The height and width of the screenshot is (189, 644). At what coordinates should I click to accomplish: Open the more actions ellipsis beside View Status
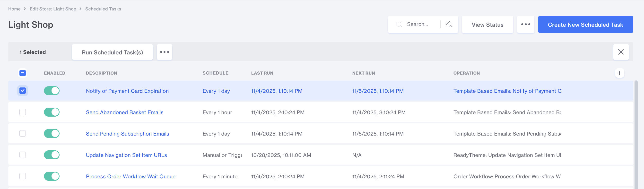(x=525, y=24)
